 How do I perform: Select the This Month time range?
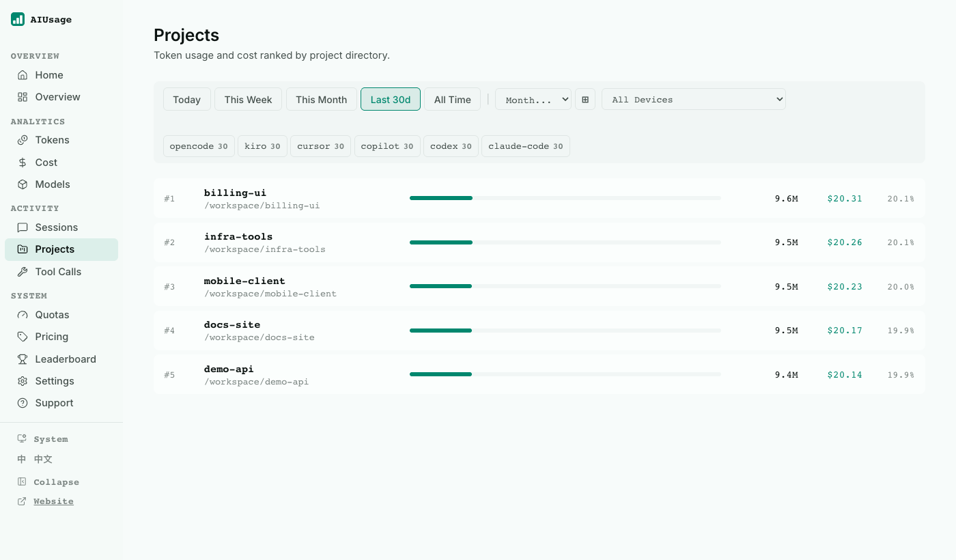tap(322, 99)
